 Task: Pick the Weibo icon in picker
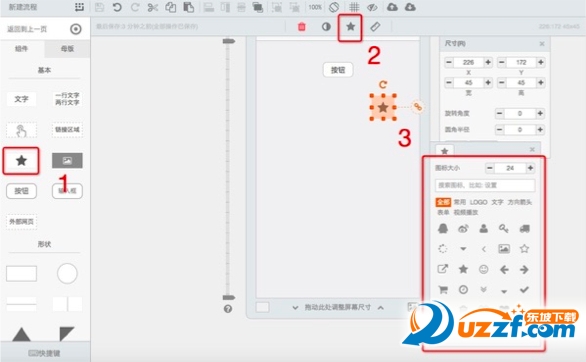(x=463, y=229)
